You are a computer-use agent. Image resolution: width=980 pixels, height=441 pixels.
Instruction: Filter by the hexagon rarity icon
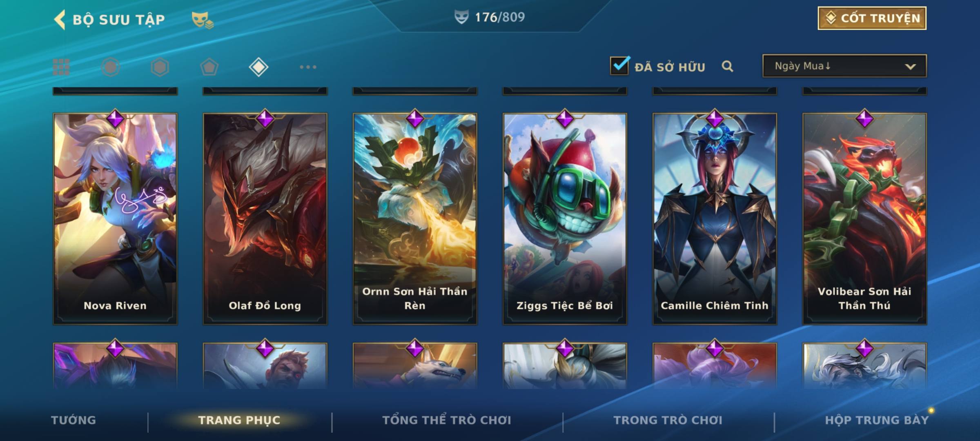coord(160,67)
